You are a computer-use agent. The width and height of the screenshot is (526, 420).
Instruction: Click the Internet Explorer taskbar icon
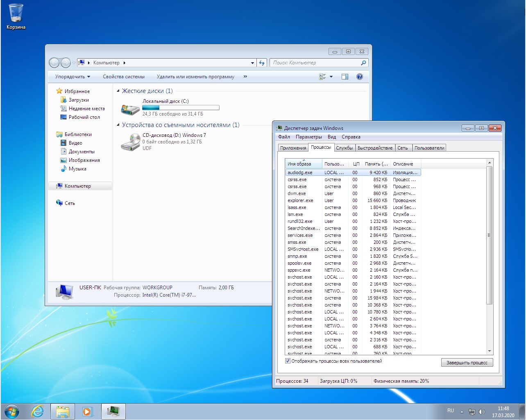pos(38,411)
